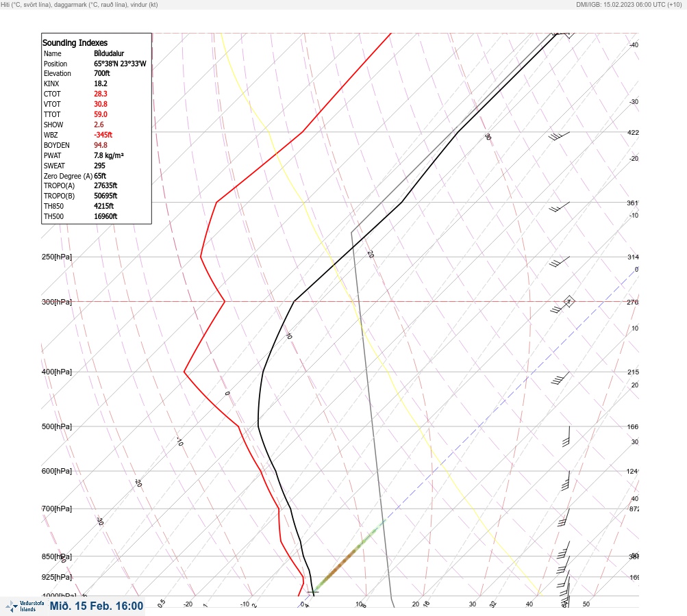Click the 'BOYDEN' index label

(57, 145)
